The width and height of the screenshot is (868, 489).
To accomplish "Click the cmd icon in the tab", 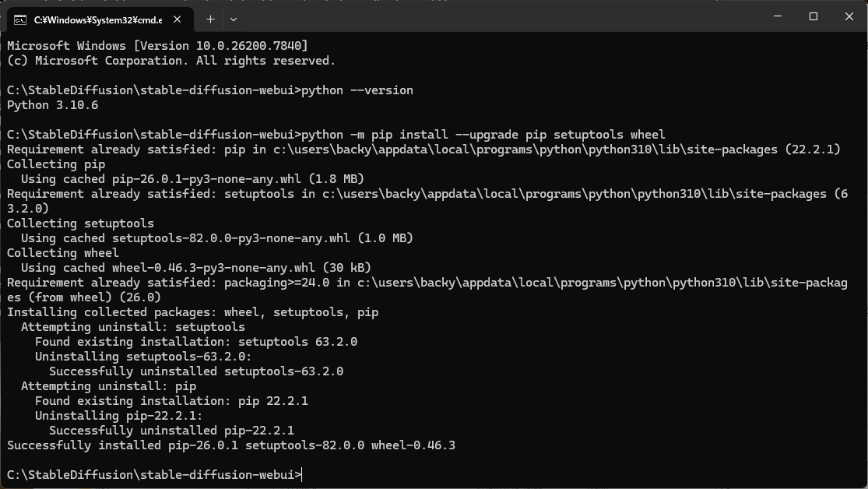I will pos(20,20).
